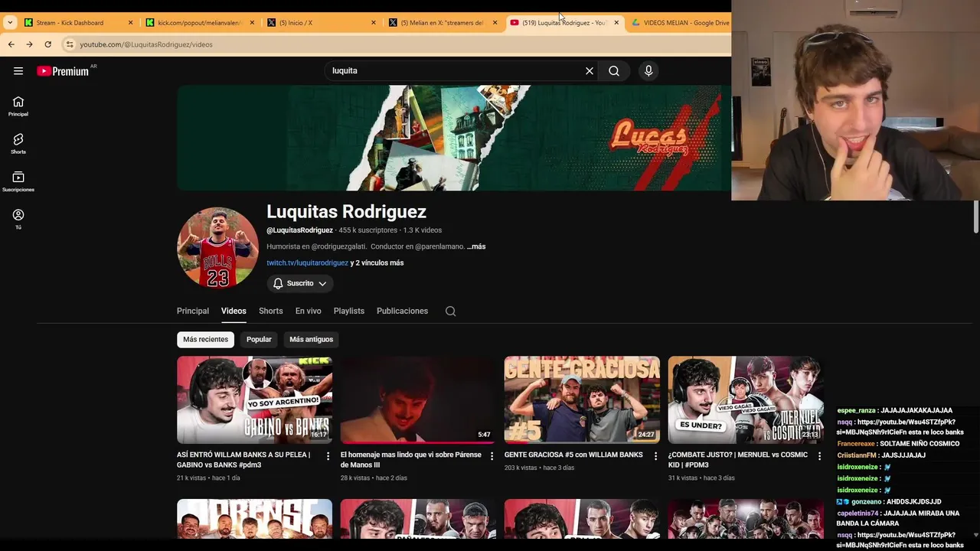Click CriistiannFM username in chat
Screen dimensions: 980x551
[857, 455]
